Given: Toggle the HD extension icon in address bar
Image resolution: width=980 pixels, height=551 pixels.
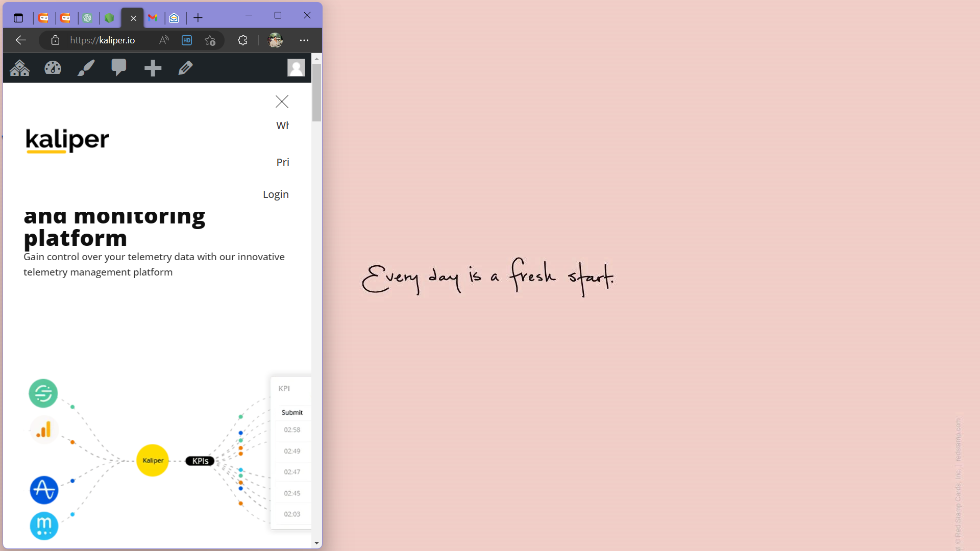Looking at the screenshot, I should [x=187, y=40].
